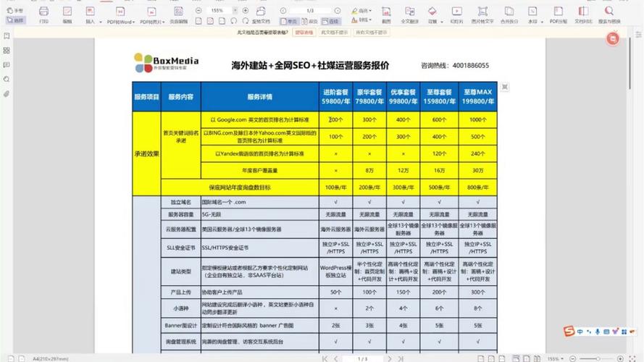
Task: Click the Background tool icon
Action: pos(432,12)
